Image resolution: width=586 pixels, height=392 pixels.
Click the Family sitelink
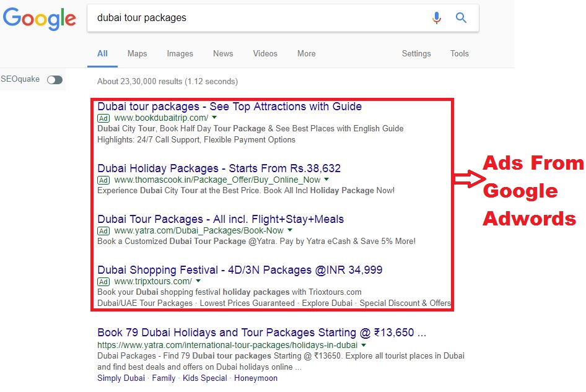point(164,378)
